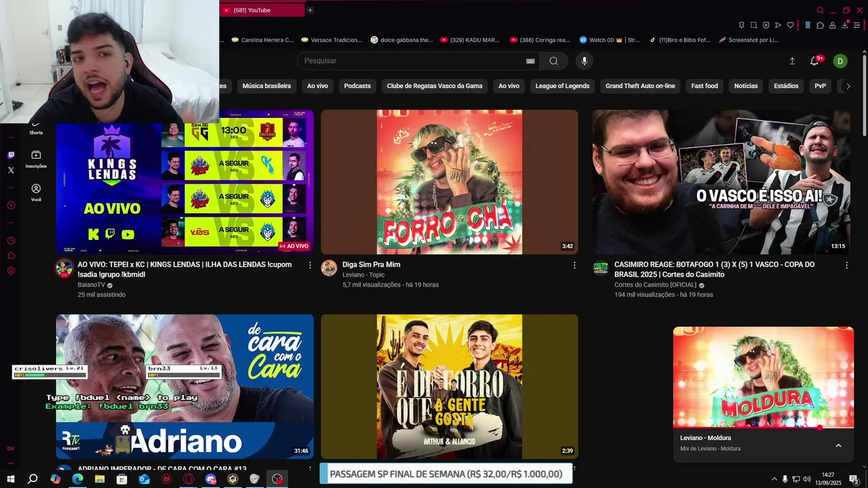
Task: Take a snapshot with the Opera toolbar icon
Action: point(753,25)
